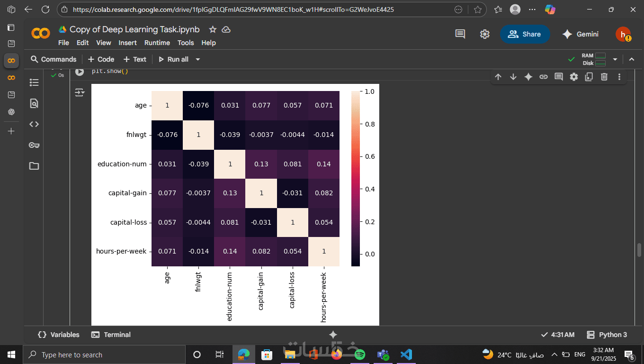Go back in the browser
The height and width of the screenshot is (364, 644).
click(x=28, y=9)
